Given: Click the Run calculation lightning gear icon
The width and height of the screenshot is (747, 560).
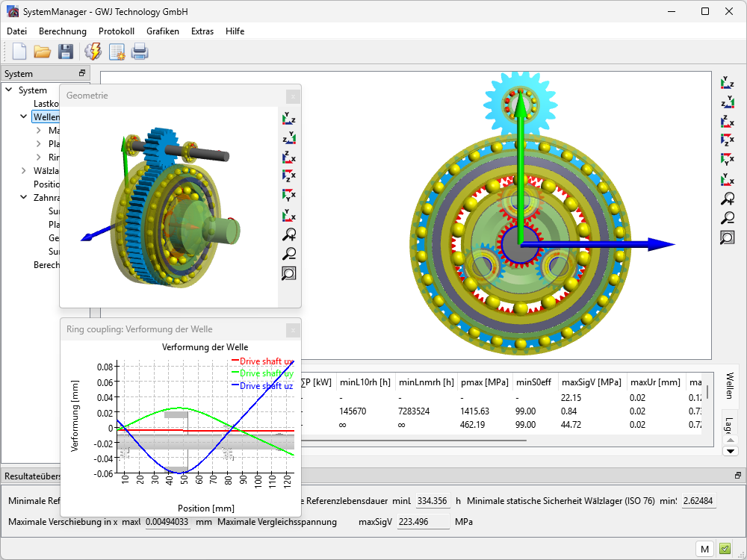Looking at the screenshot, I should [x=93, y=52].
